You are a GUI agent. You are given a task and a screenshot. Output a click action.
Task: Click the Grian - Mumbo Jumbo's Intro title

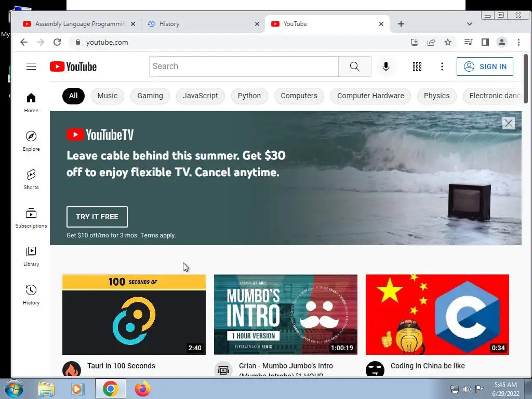[x=286, y=369]
